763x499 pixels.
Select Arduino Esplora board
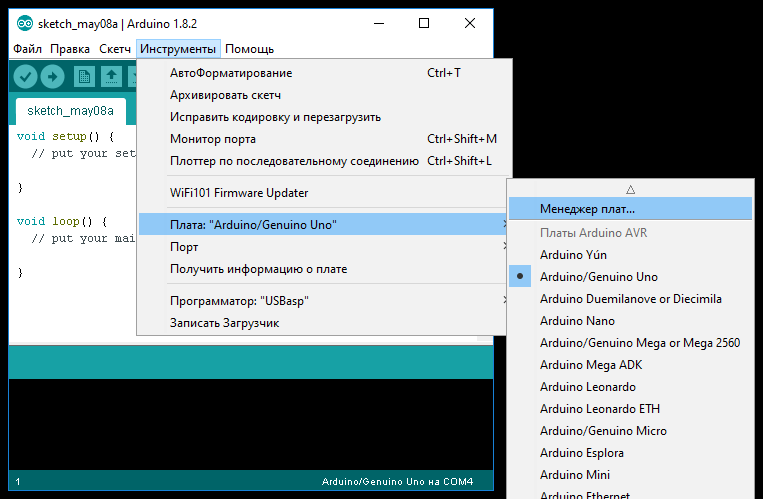click(x=630, y=453)
